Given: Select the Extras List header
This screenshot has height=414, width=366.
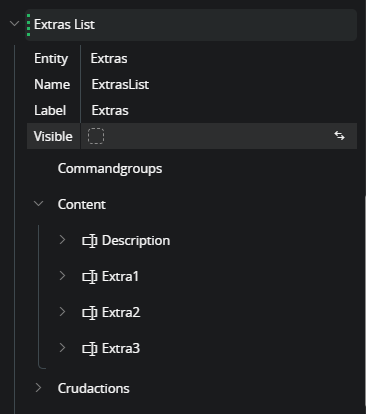Looking at the screenshot, I should tap(191, 25).
